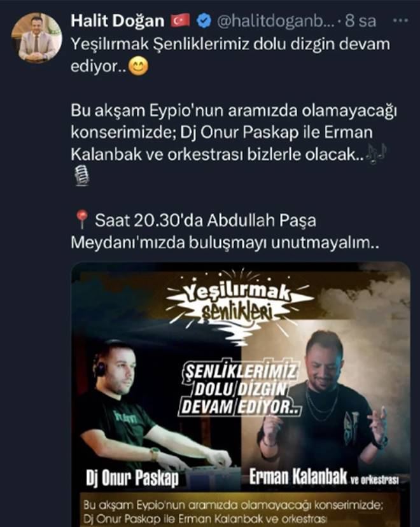The width and height of the screenshot is (420, 527).
Task: Click the smiling face emoji after "ediyor.."
Action: (x=139, y=66)
